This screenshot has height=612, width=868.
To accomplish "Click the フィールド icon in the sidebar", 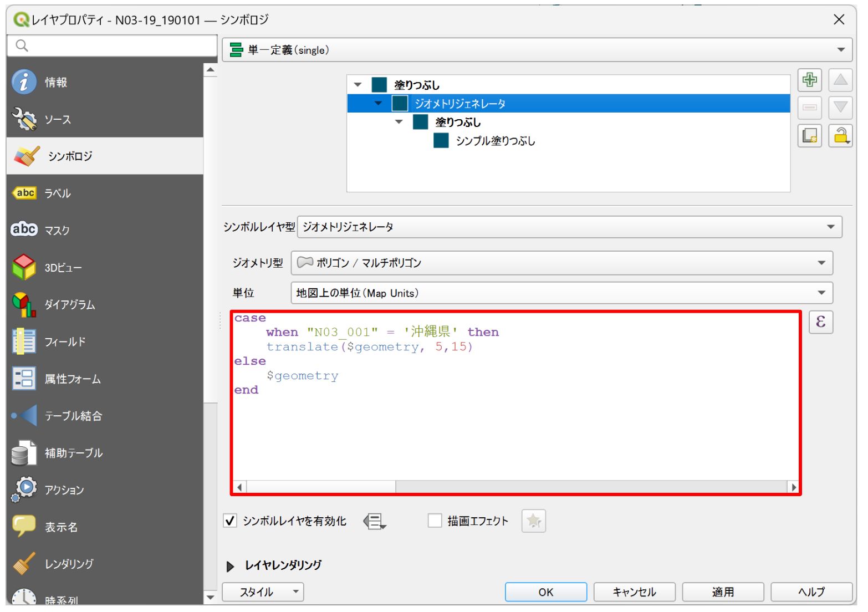I will pyautogui.click(x=24, y=341).
